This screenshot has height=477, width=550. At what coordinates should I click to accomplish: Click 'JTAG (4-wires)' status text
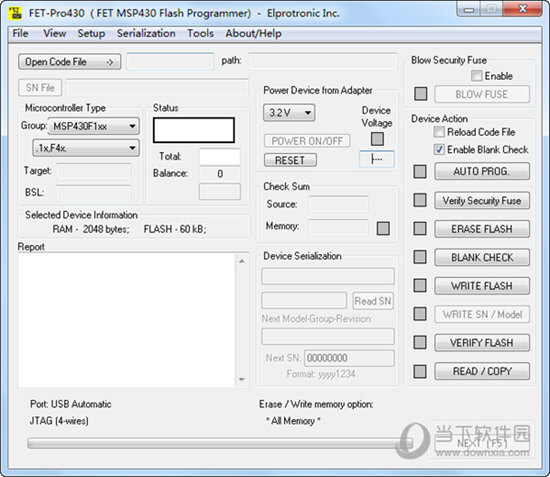(x=59, y=421)
